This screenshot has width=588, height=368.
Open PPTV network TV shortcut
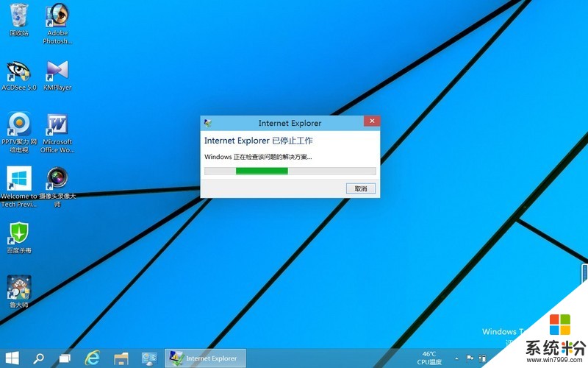pyautogui.click(x=19, y=132)
